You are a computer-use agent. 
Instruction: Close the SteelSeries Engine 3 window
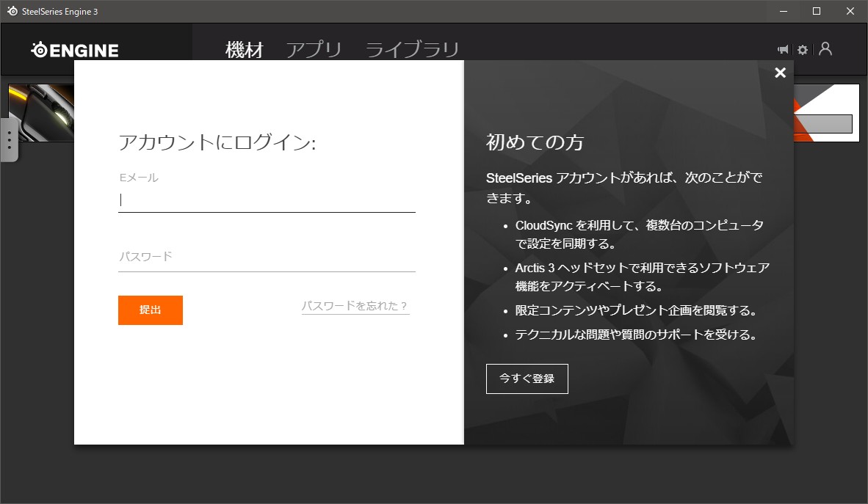pos(850,11)
